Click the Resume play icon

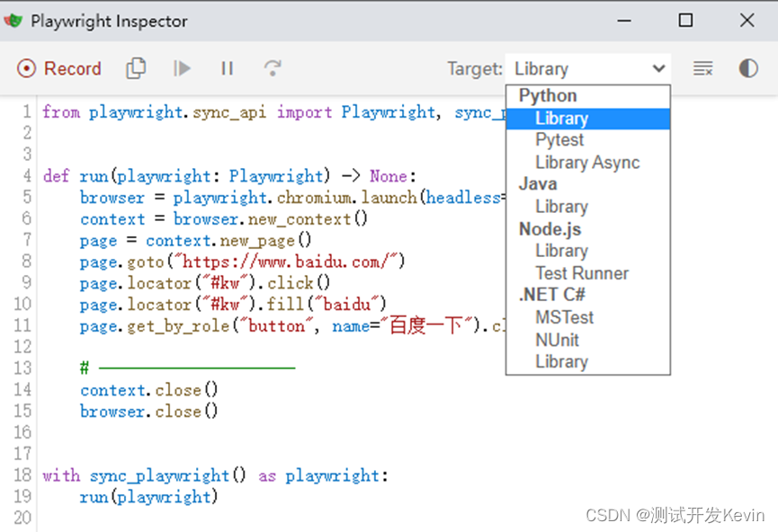pos(182,68)
